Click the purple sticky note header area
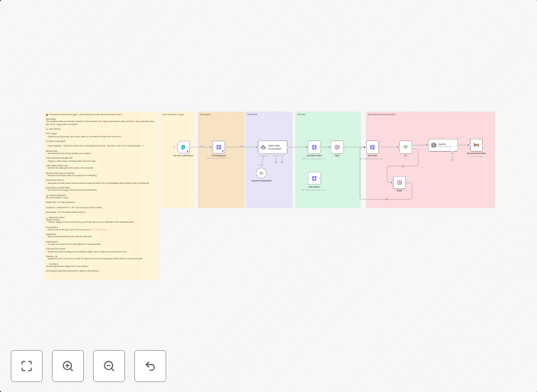Image resolution: width=537 pixels, height=392 pixels. 268,115
